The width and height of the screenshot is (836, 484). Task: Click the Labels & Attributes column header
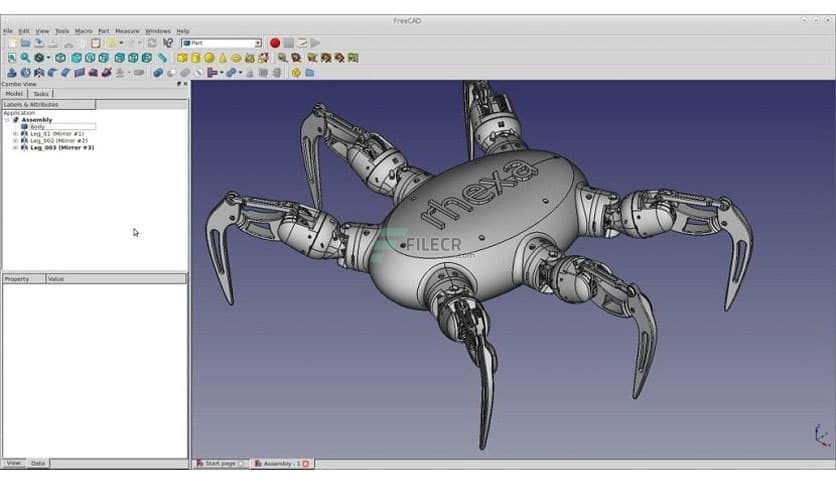[49, 104]
